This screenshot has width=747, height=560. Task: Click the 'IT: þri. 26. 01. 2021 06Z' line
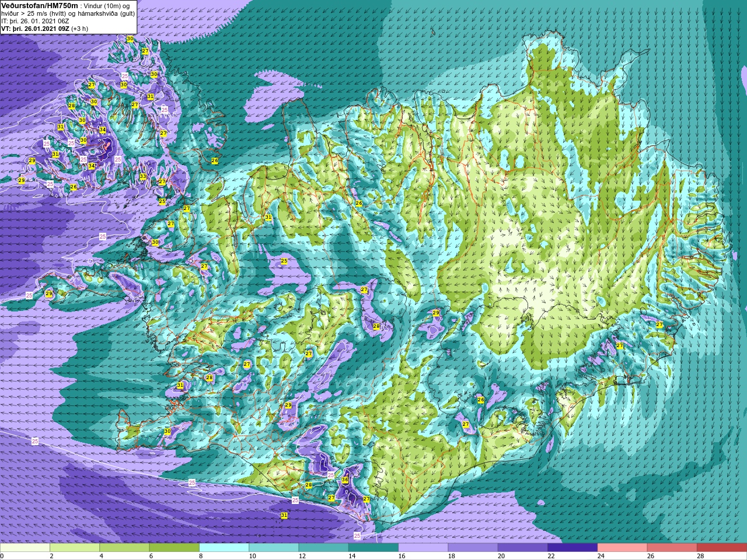(35, 21)
